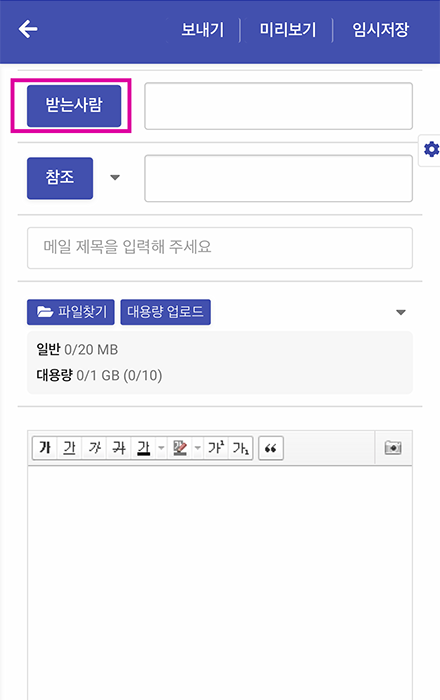
Task: Apply subscript formatting icon
Action: pyautogui.click(x=241, y=448)
